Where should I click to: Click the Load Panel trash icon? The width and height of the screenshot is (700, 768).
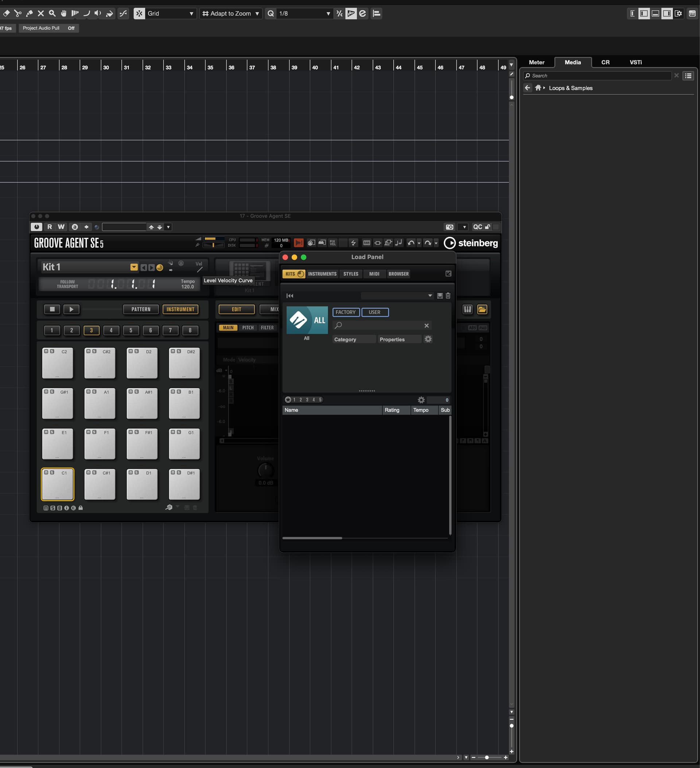click(x=448, y=296)
